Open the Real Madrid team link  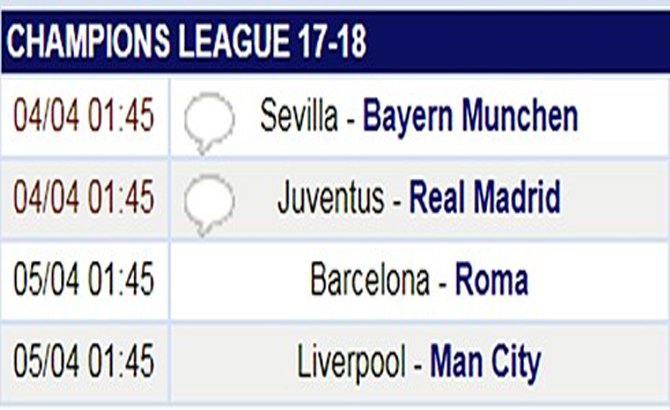[x=485, y=197]
